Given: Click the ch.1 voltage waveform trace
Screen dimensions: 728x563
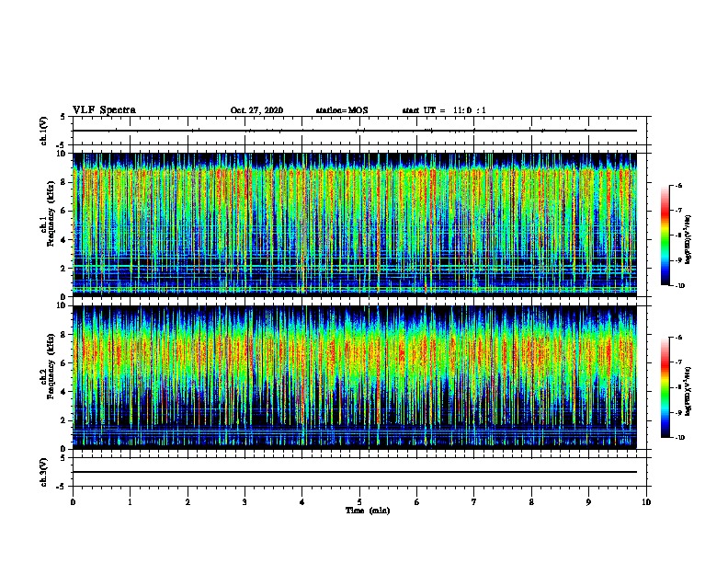Looking at the screenshot, I should click(355, 131).
